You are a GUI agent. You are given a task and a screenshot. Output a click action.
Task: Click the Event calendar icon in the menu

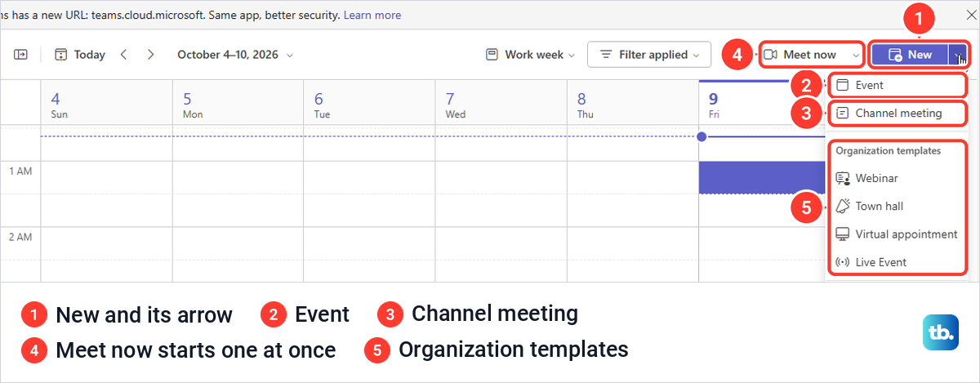843,85
